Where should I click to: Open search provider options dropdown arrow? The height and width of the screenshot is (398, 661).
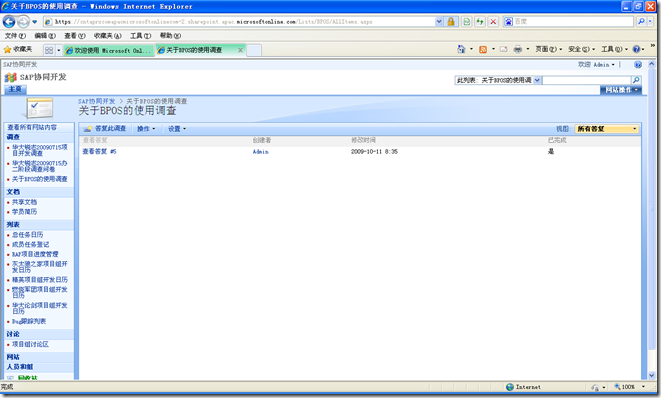[x=650, y=21]
